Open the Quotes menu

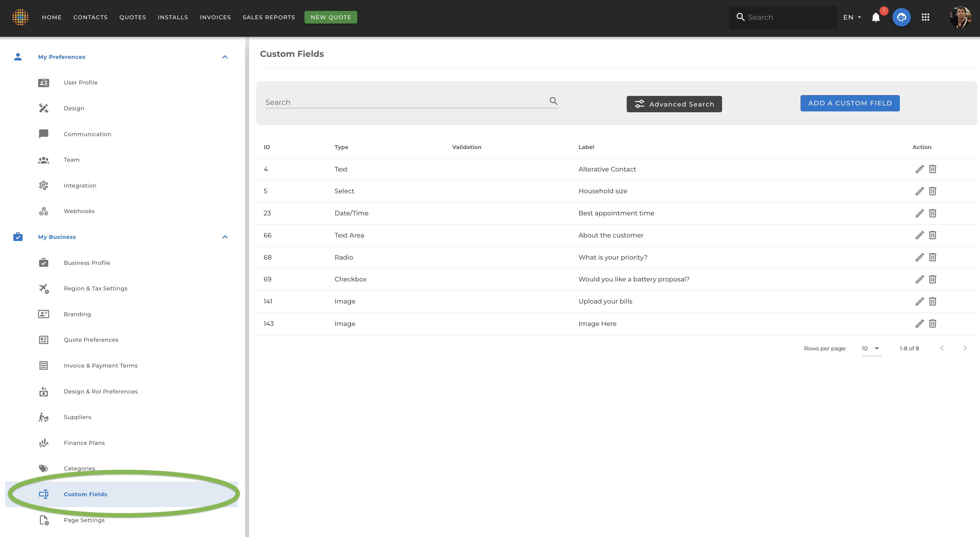(133, 18)
